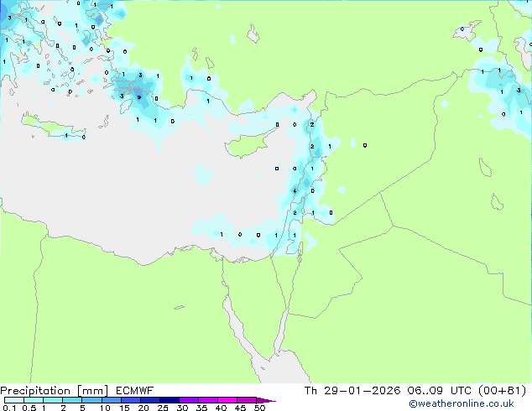Viewport: 532px width, 411px height.
Task: Click the Red Sea area at map bottom
Action: click(x=282, y=370)
